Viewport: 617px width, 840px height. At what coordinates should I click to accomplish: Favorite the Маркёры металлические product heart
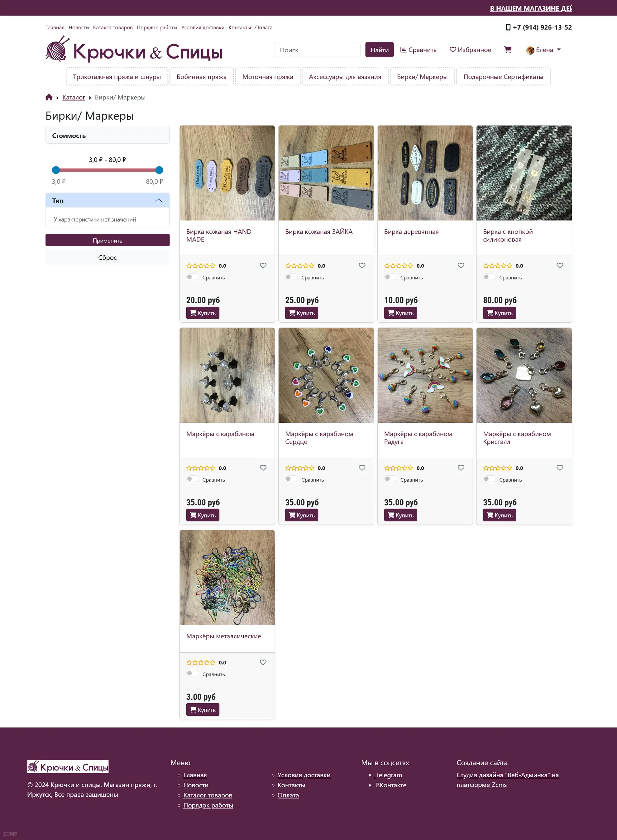click(263, 662)
